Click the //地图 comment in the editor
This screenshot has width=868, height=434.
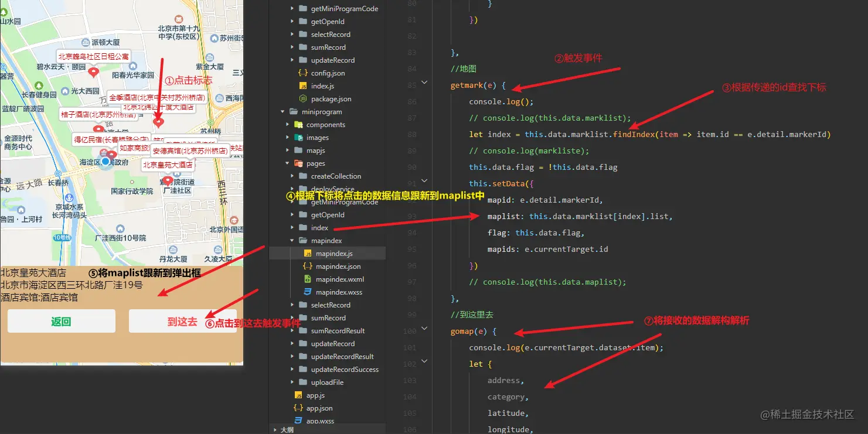[x=464, y=69]
